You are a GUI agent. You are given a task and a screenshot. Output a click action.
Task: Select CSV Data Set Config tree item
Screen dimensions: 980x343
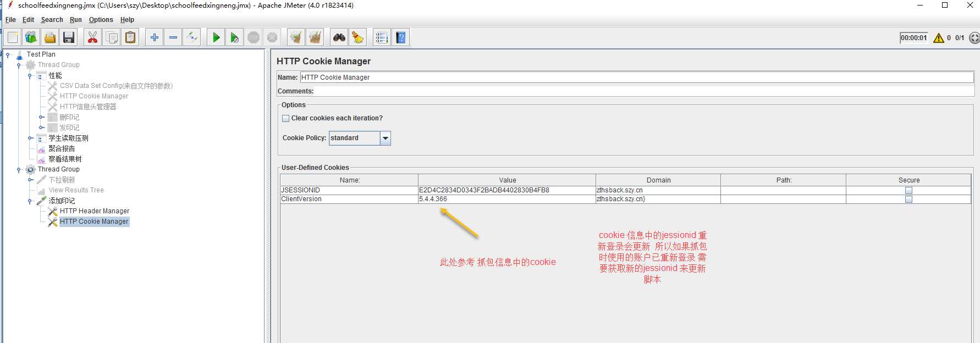(116, 86)
